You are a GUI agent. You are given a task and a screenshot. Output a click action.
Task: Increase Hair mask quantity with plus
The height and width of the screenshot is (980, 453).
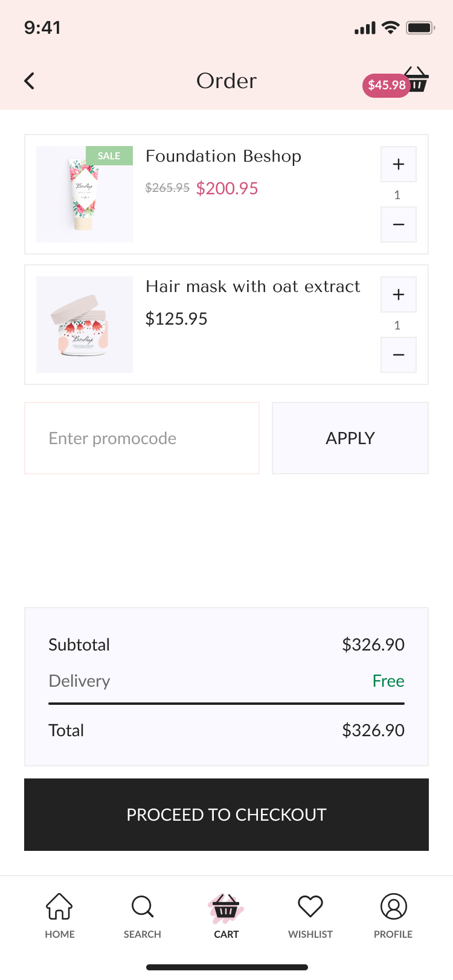coord(398,294)
